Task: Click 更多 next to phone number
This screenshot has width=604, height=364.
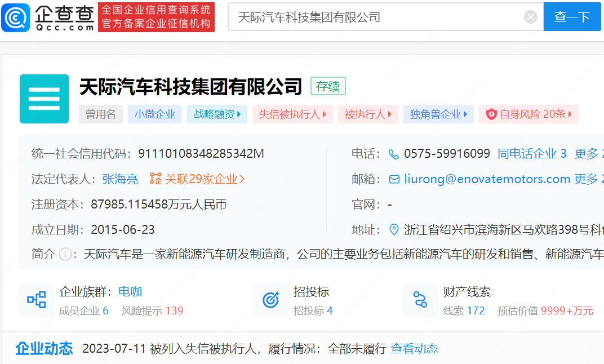Action: tap(587, 154)
